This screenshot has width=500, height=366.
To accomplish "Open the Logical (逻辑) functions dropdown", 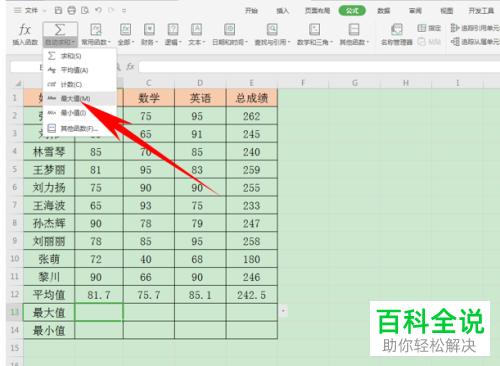I will (x=173, y=42).
